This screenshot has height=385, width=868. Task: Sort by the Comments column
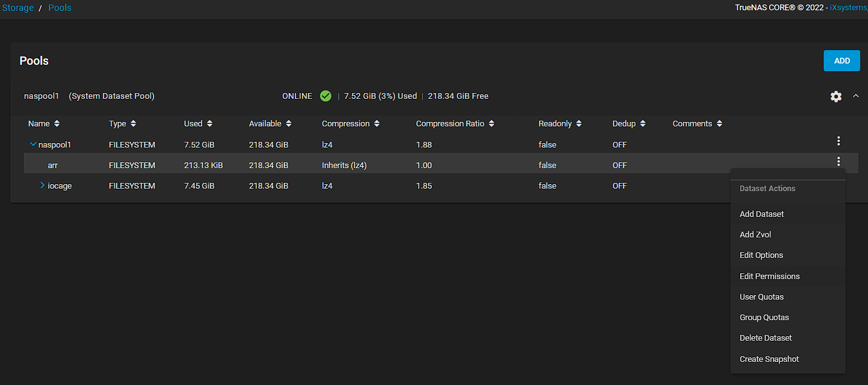pos(698,124)
